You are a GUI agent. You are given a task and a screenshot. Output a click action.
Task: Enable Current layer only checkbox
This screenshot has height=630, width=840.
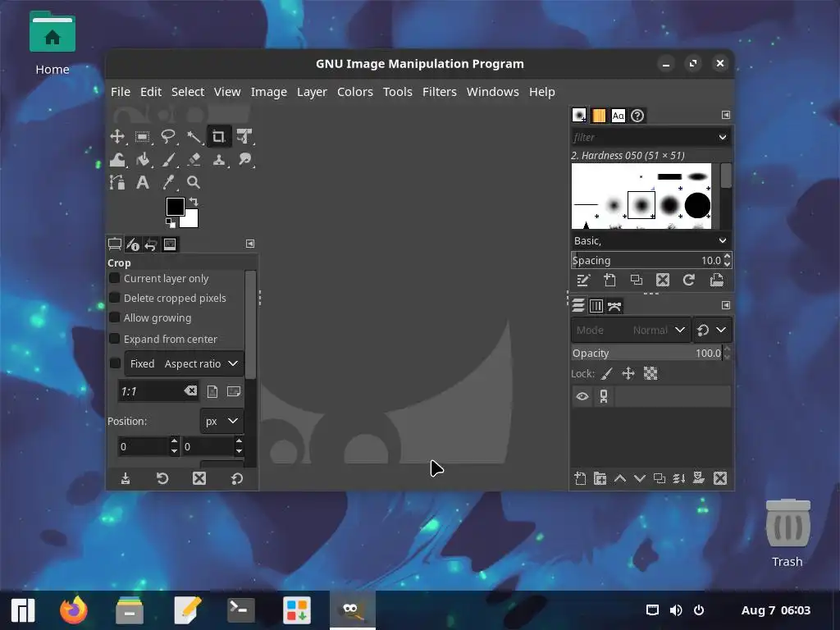click(x=115, y=278)
